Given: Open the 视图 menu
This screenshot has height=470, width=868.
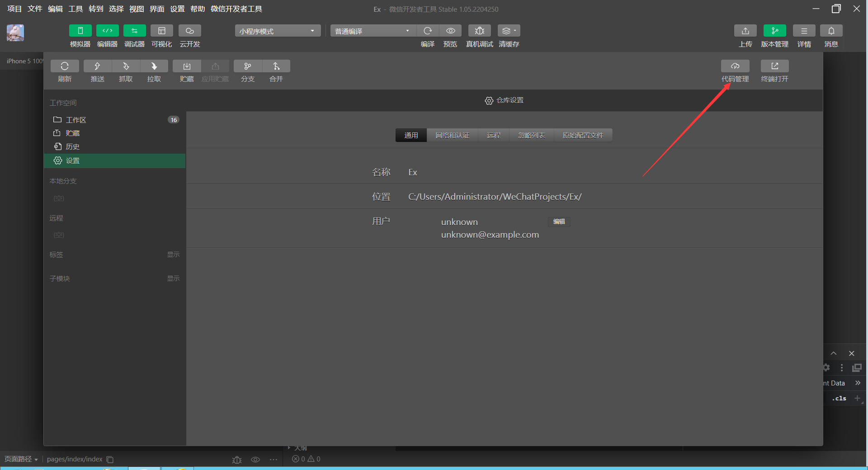Looking at the screenshot, I should (137, 9).
